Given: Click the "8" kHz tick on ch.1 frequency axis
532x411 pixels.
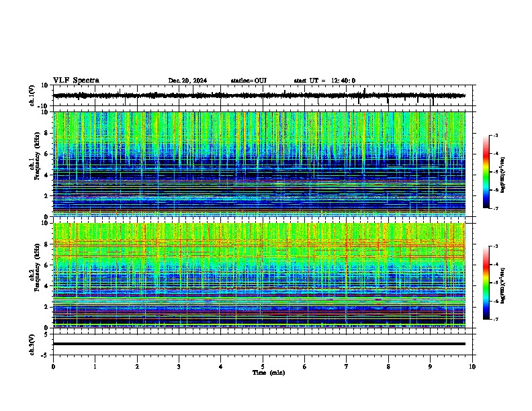Looking at the screenshot, I should coord(46,133).
